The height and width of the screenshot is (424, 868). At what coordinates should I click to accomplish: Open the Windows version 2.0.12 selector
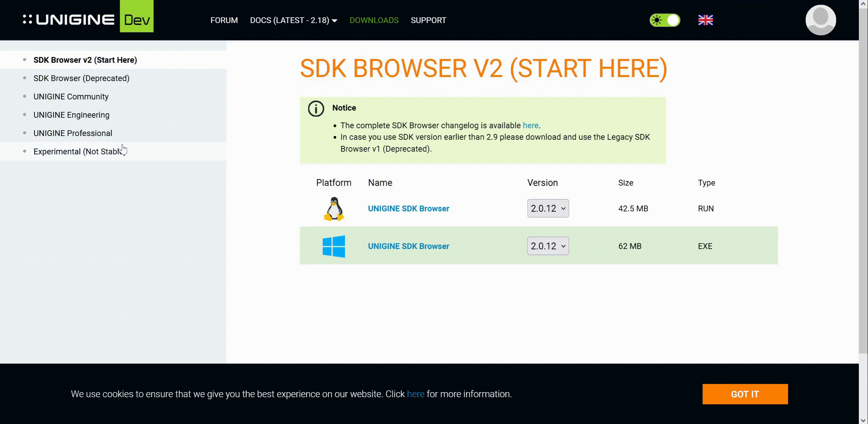point(548,246)
